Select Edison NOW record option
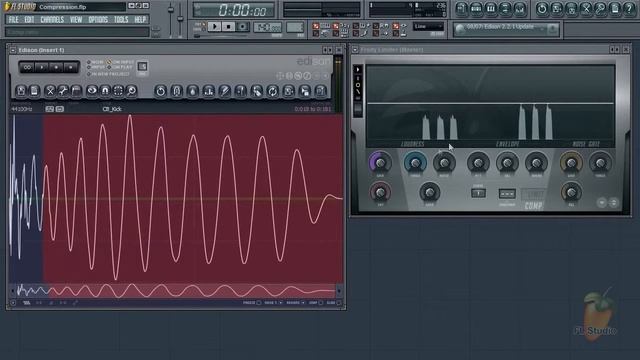Screen dimensions: 640x360 pyautogui.click(x=96, y=62)
